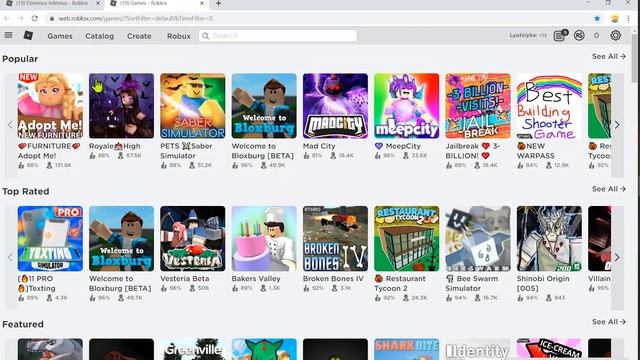Open the Best Building Shooter Game thumbnail
640x360 pixels.
click(x=549, y=106)
